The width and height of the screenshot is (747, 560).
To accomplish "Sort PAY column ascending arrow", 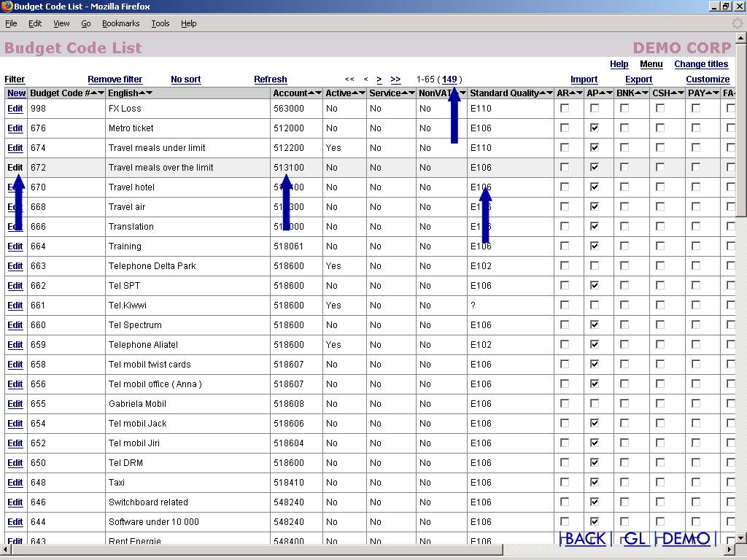I will (709, 93).
